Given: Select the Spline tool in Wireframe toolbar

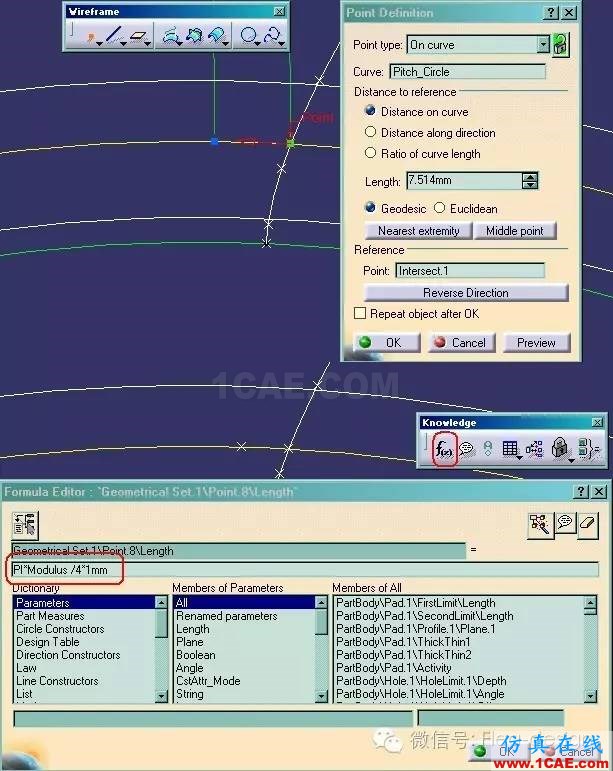Looking at the screenshot, I should pyautogui.click(x=272, y=36).
